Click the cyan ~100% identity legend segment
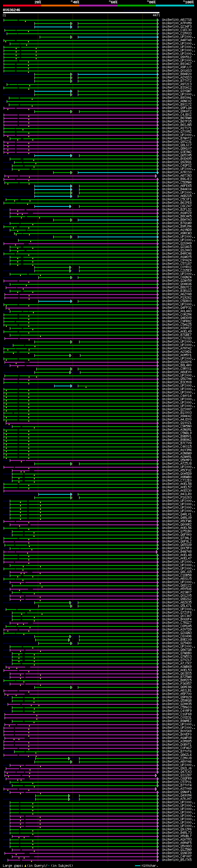 [x=175, y=6]
